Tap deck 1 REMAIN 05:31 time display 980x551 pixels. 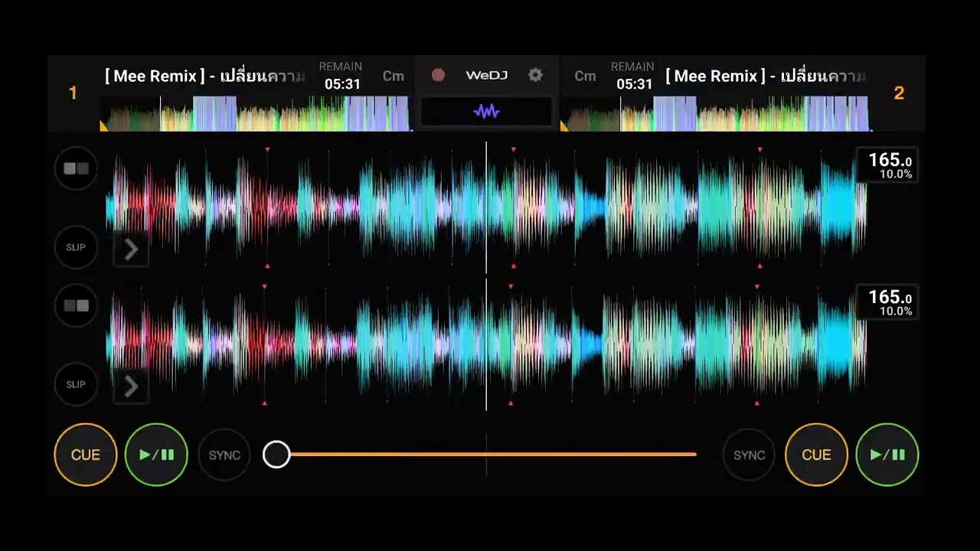(x=341, y=76)
